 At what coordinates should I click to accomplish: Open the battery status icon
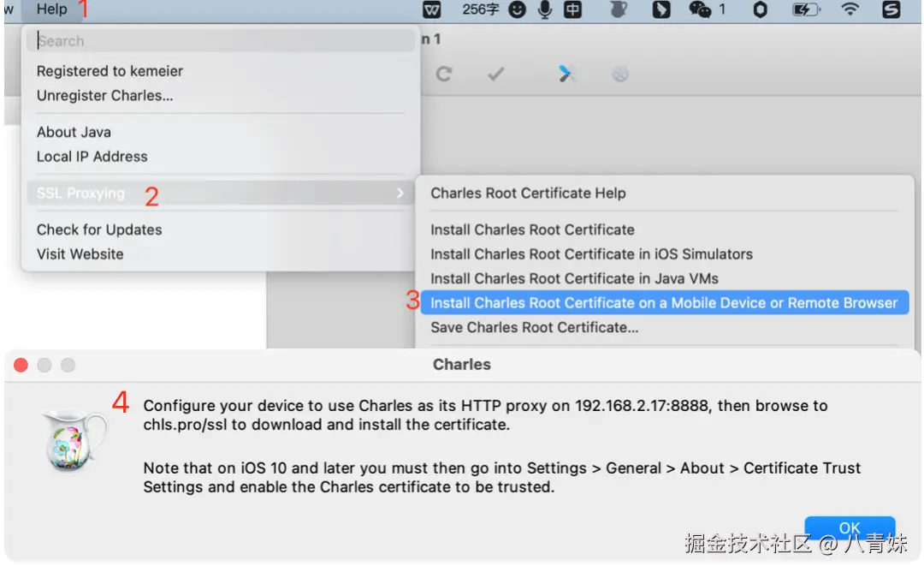[x=806, y=9]
